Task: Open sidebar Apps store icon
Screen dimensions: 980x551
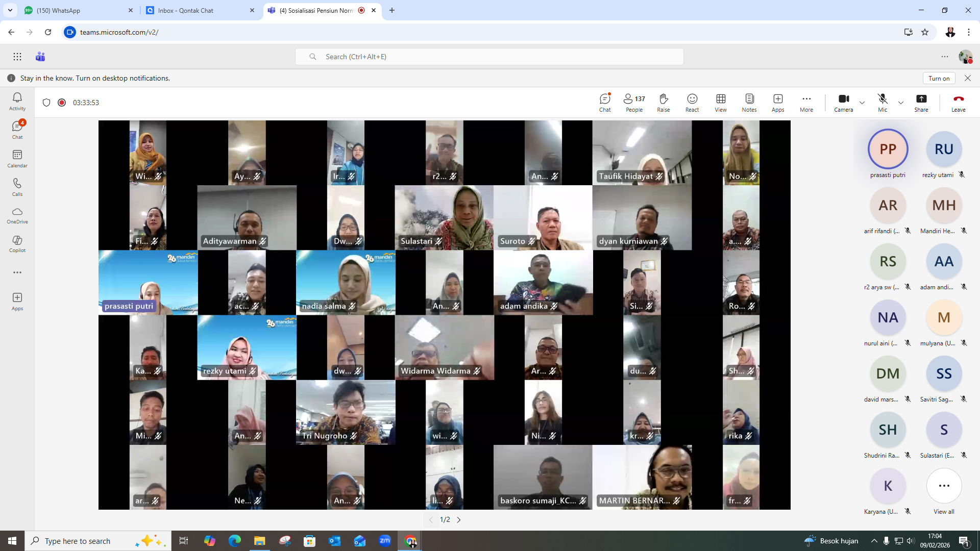Action: (17, 301)
